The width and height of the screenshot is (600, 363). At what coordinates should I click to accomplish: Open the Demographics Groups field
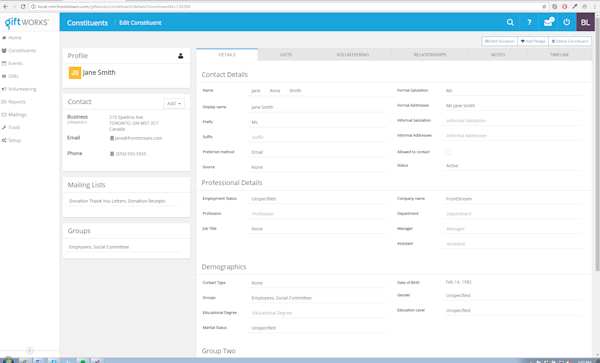pyautogui.click(x=317, y=298)
